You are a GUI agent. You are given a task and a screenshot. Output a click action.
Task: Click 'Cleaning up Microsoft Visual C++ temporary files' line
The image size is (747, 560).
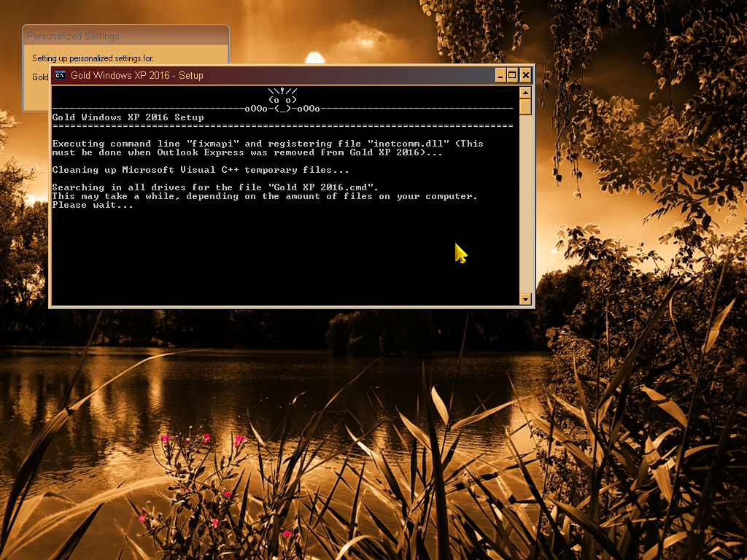[201, 169]
